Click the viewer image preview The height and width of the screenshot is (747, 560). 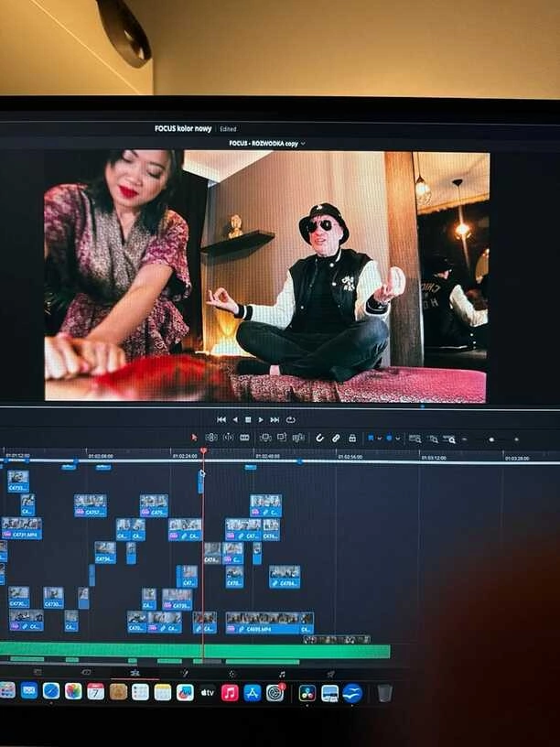pos(265,276)
